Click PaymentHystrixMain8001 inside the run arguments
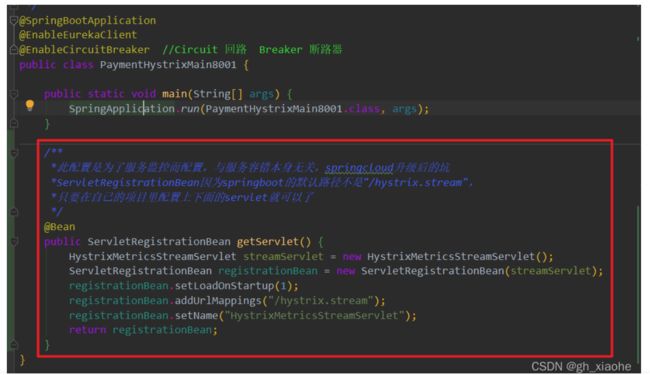Image resolution: width=650 pixels, height=375 pixels. [x=274, y=109]
